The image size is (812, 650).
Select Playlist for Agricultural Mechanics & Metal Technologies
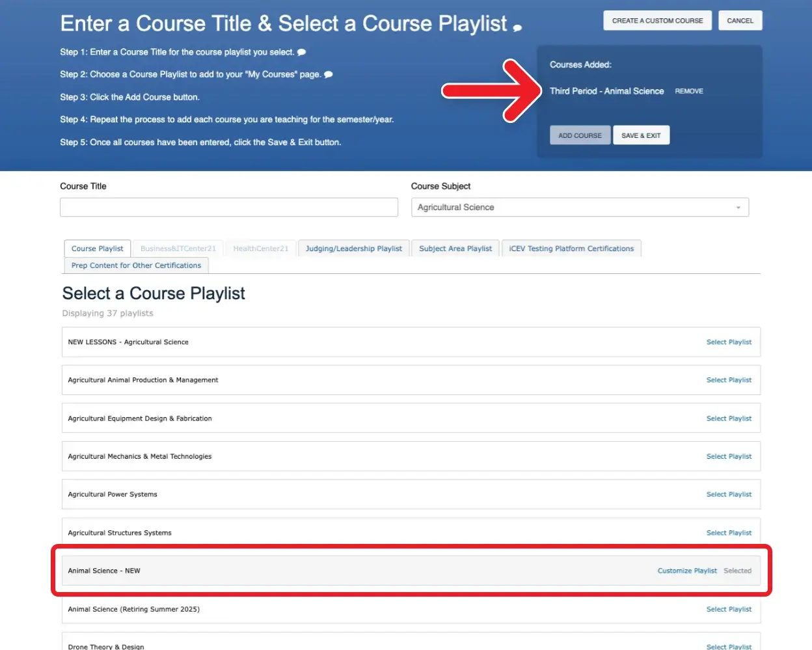tap(729, 457)
